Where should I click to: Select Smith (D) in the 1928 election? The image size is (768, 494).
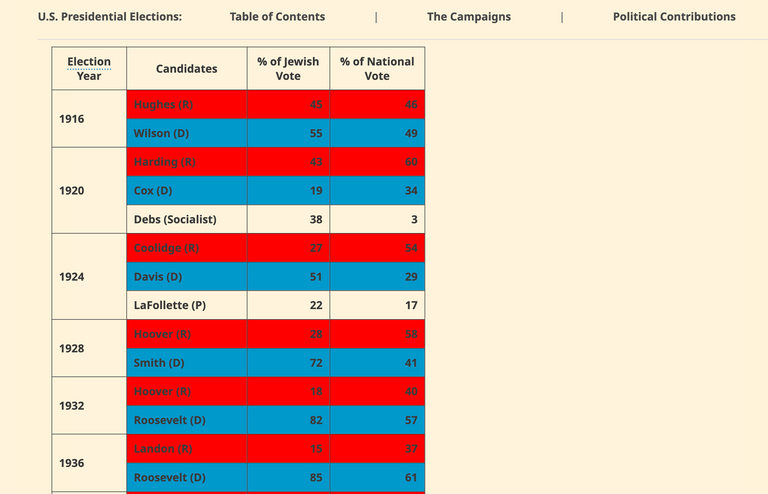coord(158,363)
